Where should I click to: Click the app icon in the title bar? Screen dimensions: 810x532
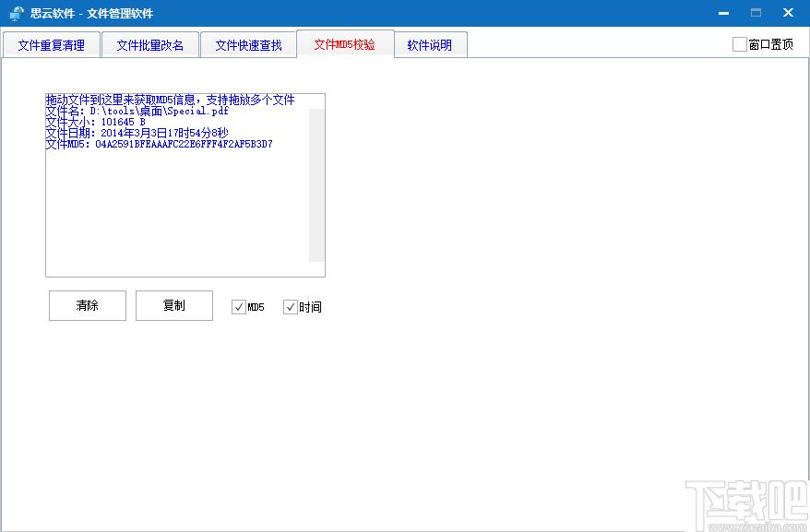(x=16, y=13)
